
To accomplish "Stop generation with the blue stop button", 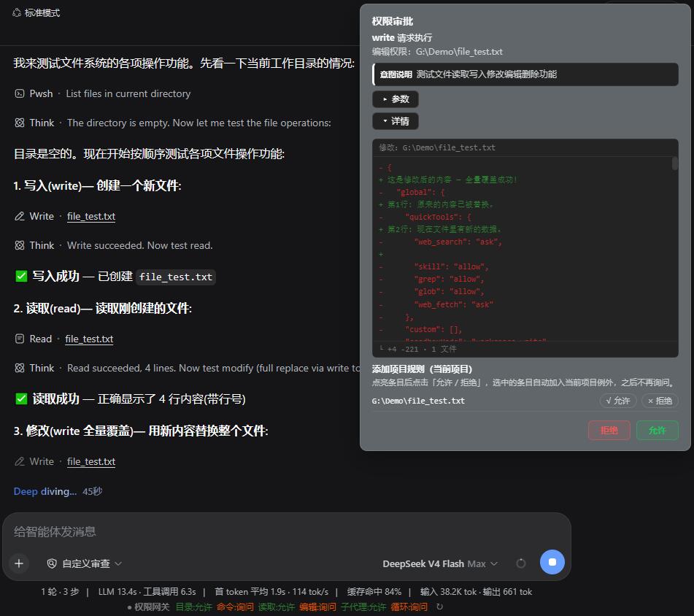I will (552, 562).
